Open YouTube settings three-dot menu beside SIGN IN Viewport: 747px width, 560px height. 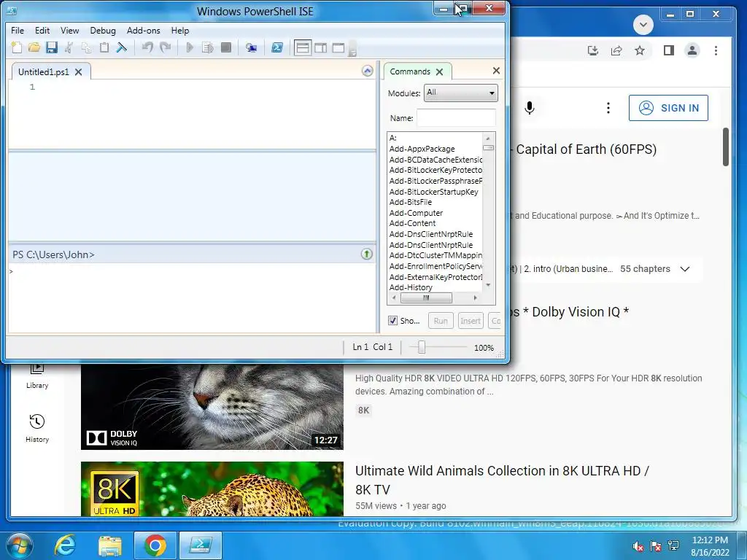tap(608, 108)
